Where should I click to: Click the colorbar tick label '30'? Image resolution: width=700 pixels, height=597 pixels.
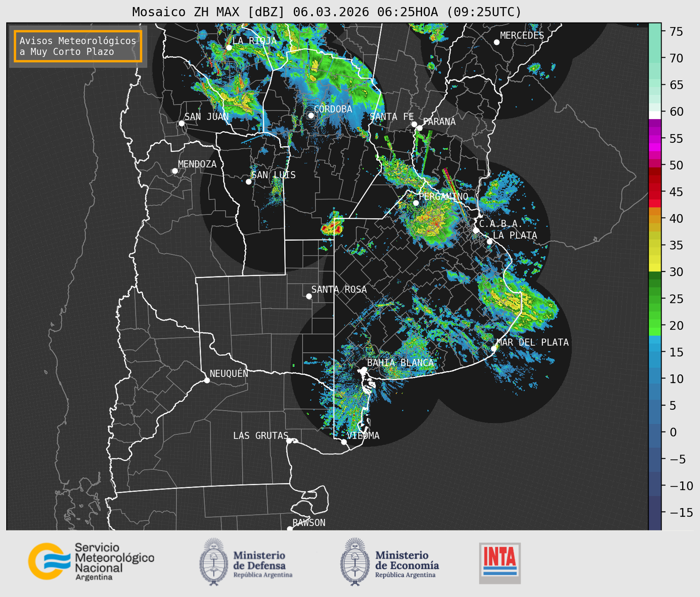[x=676, y=272]
